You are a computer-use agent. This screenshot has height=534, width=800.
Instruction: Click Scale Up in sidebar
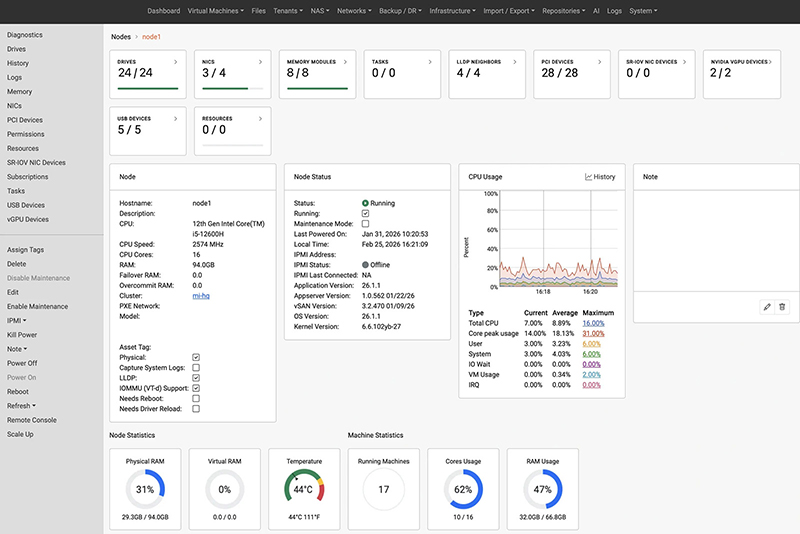20,435
